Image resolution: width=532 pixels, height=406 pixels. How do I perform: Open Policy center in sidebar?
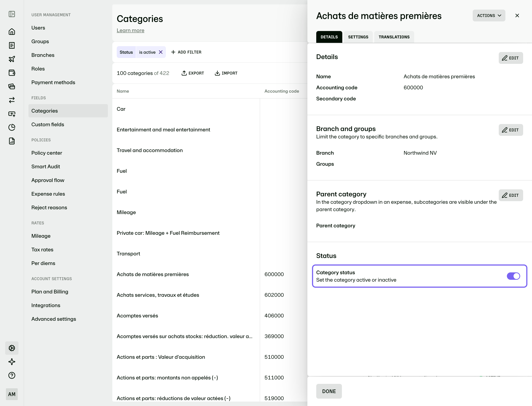pos(68,153)
